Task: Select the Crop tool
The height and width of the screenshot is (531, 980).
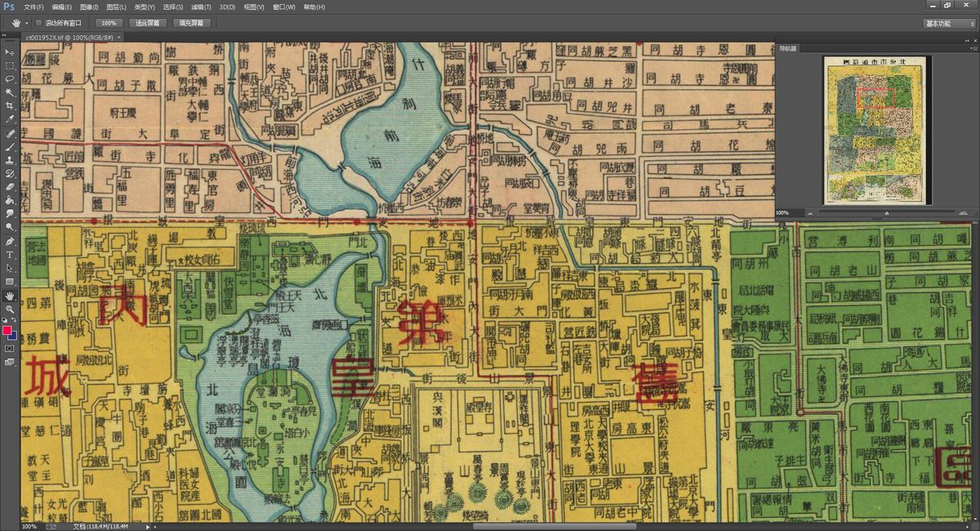Action: 10,106
